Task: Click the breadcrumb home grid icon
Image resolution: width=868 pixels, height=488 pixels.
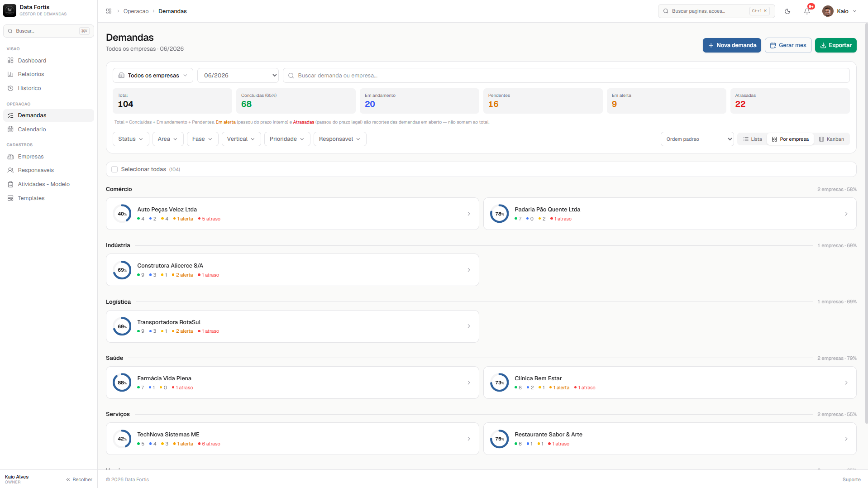Action: [109, 11]
